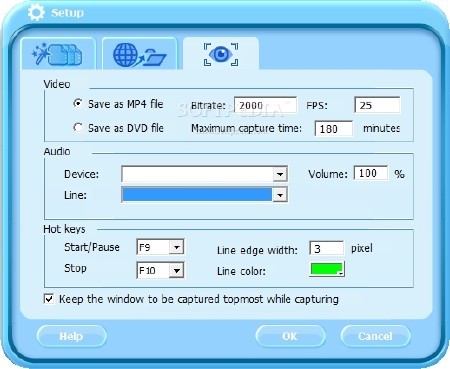450x369 pixels.
Task: Open the audio Line dropdown
Action: [x=280, y=195]
